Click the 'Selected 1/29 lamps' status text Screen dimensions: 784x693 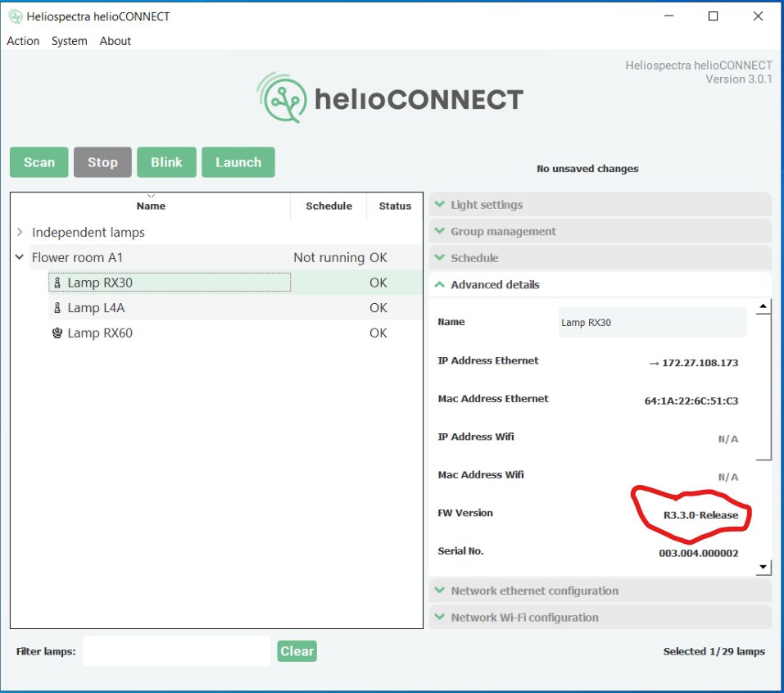[x=714, y=651]
